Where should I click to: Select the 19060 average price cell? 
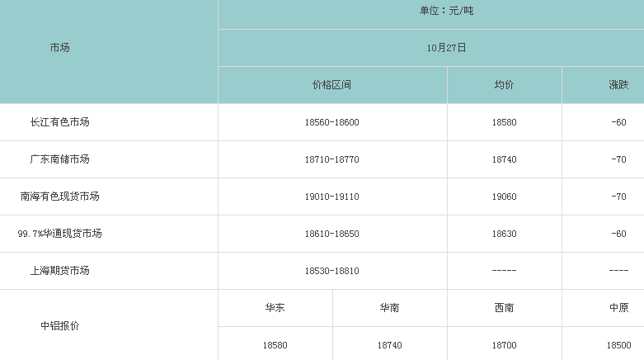(504, 197)
